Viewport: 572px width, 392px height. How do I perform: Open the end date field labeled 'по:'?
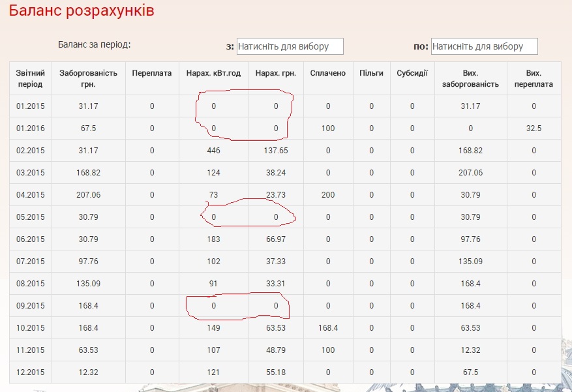pos(485,46)
